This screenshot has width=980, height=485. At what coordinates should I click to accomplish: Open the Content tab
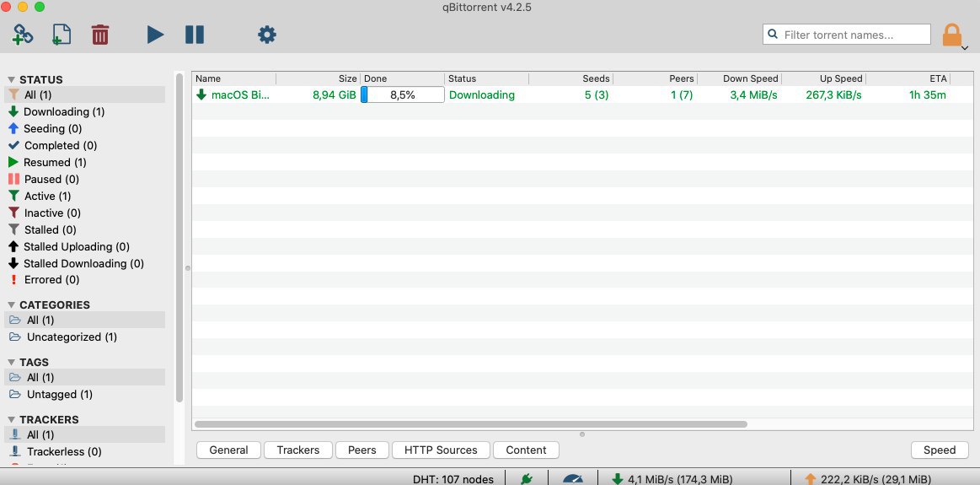[x=527, y=450]
